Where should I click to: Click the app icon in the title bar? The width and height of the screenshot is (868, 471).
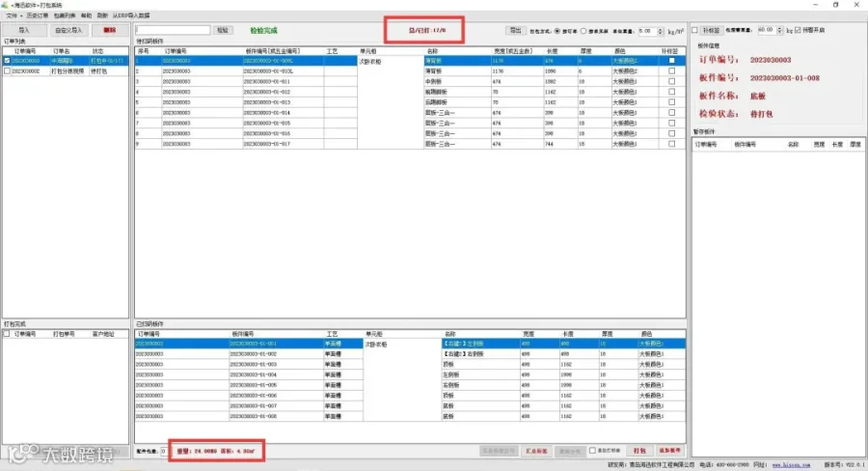(x=5, y=5)
